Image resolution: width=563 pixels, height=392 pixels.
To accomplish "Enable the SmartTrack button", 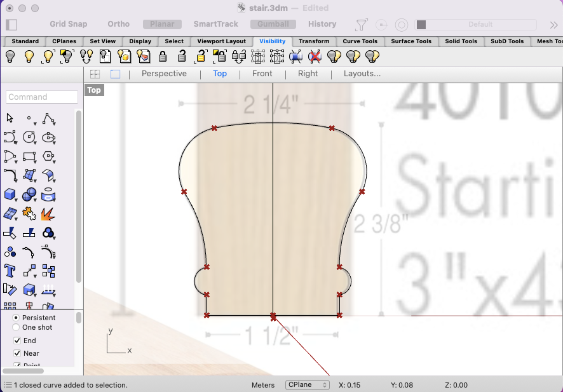I will point(215,24).
